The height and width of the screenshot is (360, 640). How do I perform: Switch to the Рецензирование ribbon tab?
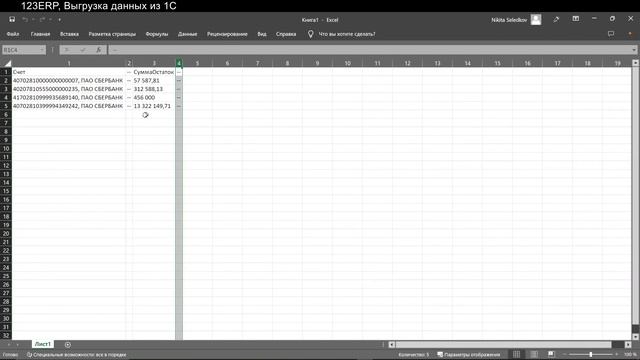coord(227,34)
